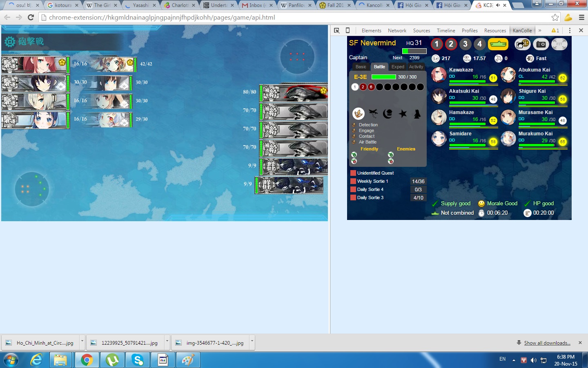Click the ship drop silhouette icon

417,114
